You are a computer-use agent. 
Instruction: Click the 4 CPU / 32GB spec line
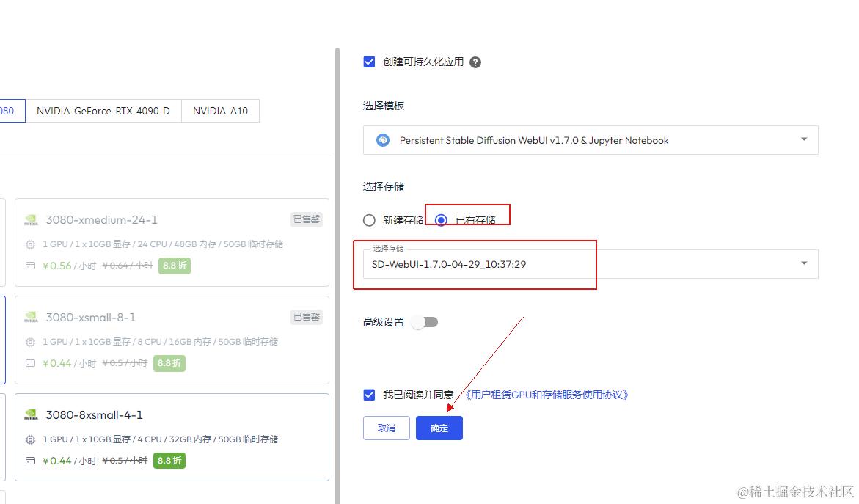point(160,439)
